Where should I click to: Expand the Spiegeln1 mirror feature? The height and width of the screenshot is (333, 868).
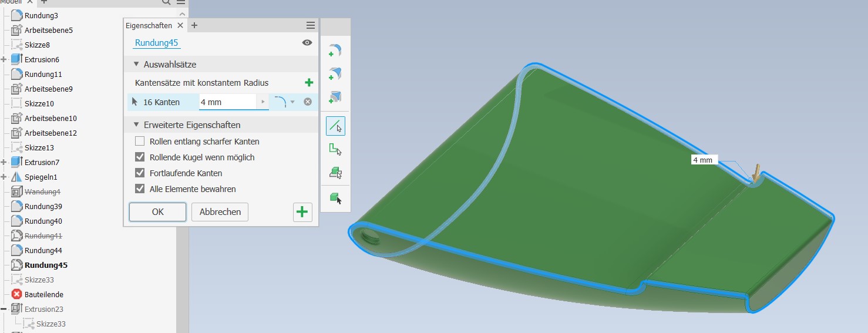(4, 177)
